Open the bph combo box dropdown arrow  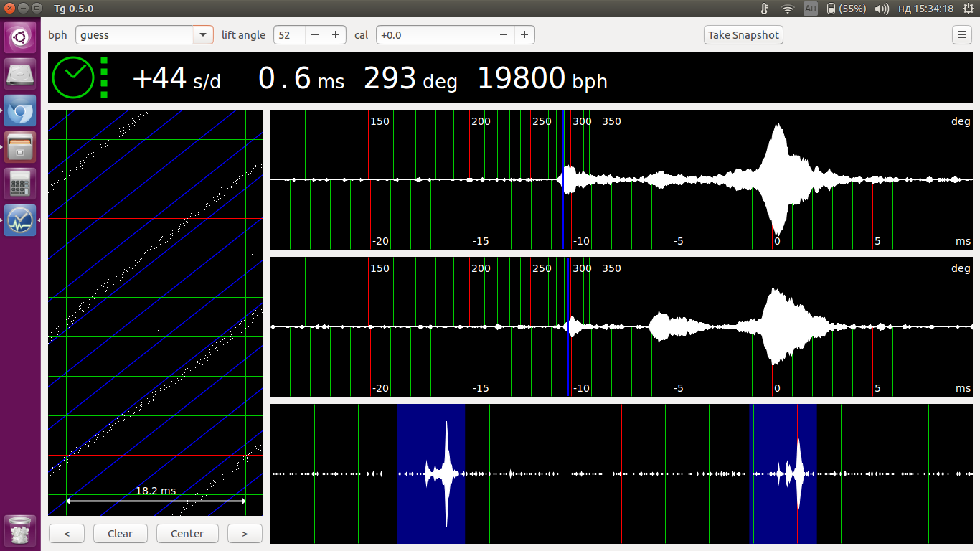[x=203, y=34]
